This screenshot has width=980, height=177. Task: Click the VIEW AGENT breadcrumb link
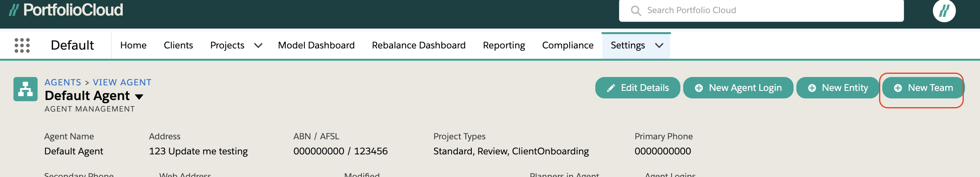pos(122,82)
